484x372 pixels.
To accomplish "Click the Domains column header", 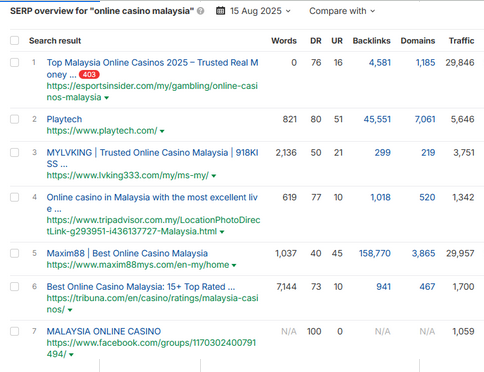I will tap(418, 41).
